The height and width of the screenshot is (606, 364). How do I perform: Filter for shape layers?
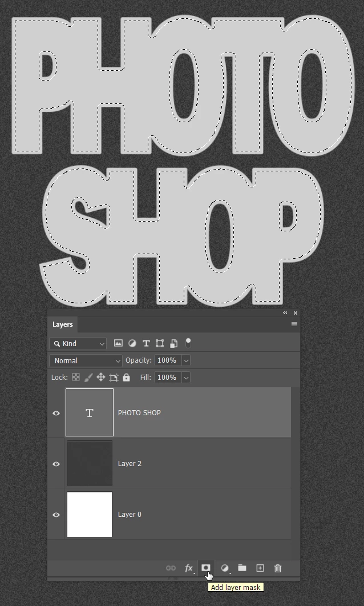click(x=159, y=343)
